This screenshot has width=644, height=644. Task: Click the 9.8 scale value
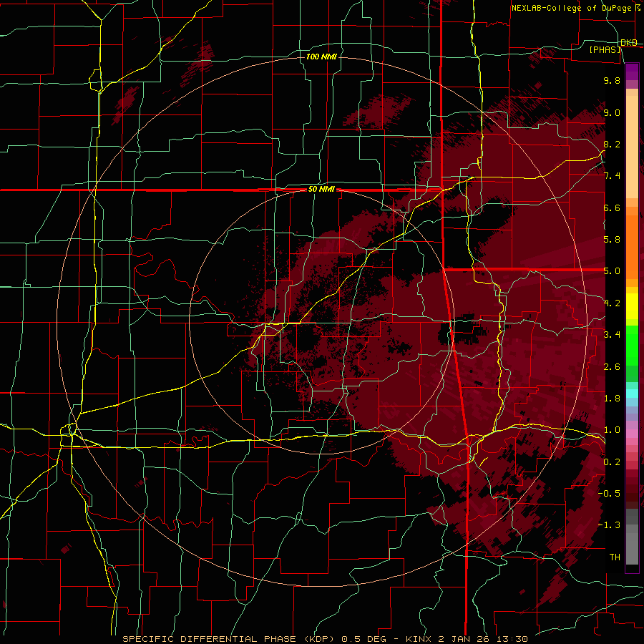(x=612, y=80)
